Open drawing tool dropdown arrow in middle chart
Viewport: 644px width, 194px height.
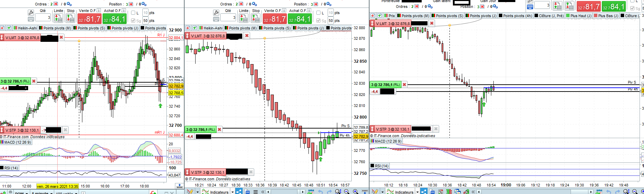tap(198, 192)
